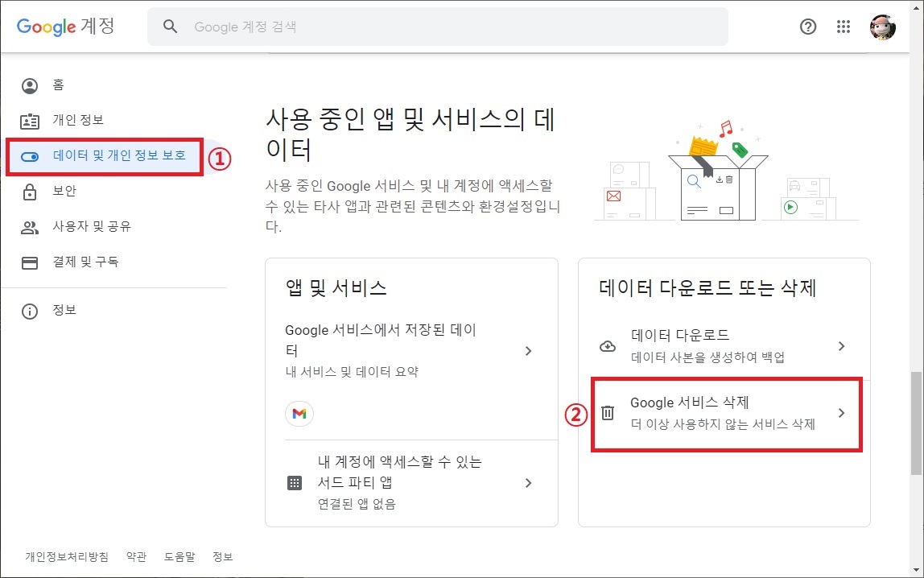The width and height of the screenshot is (924, 578).
Task: Open the Google apps grid icon
Action: [x=844, y=27]
